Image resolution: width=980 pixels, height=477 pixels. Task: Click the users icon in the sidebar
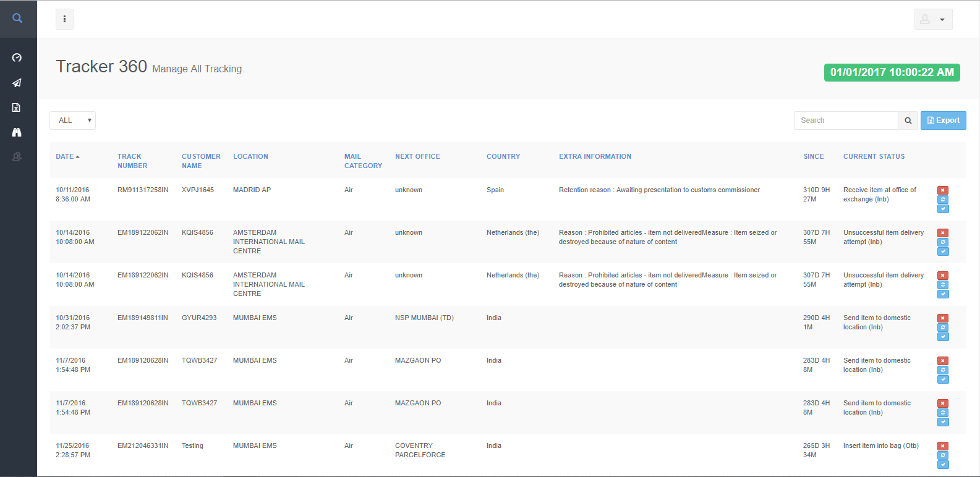(x=17, y=157)
